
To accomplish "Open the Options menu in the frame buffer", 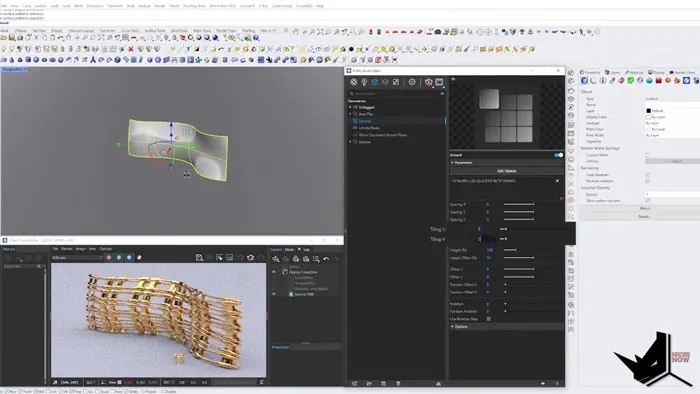I will 105,249.
